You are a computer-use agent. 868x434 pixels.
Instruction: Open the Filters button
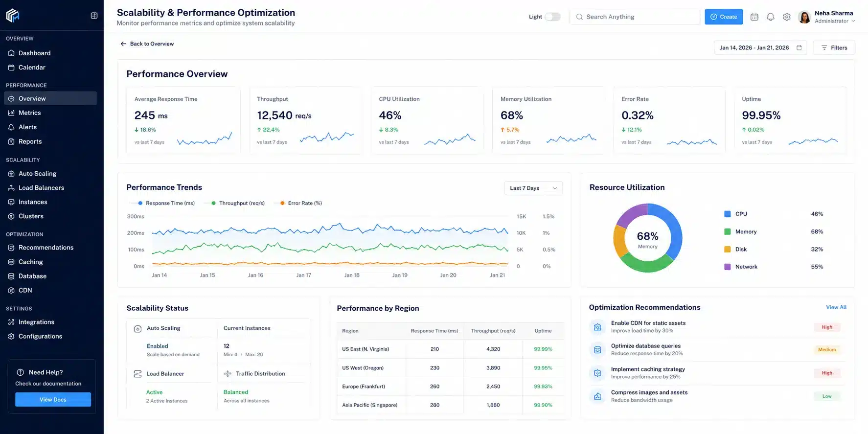pyautogui.click(x=834, y=47)
